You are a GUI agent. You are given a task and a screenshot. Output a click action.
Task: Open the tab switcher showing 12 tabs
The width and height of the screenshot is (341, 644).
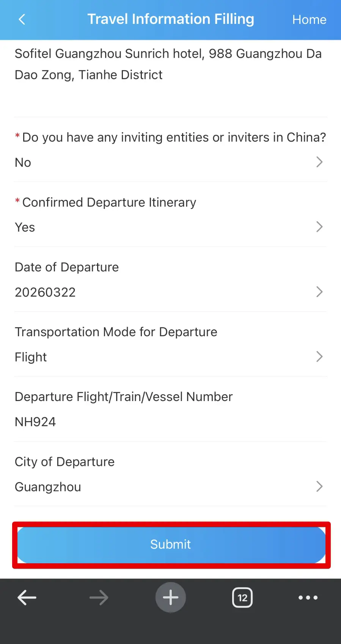242,598
